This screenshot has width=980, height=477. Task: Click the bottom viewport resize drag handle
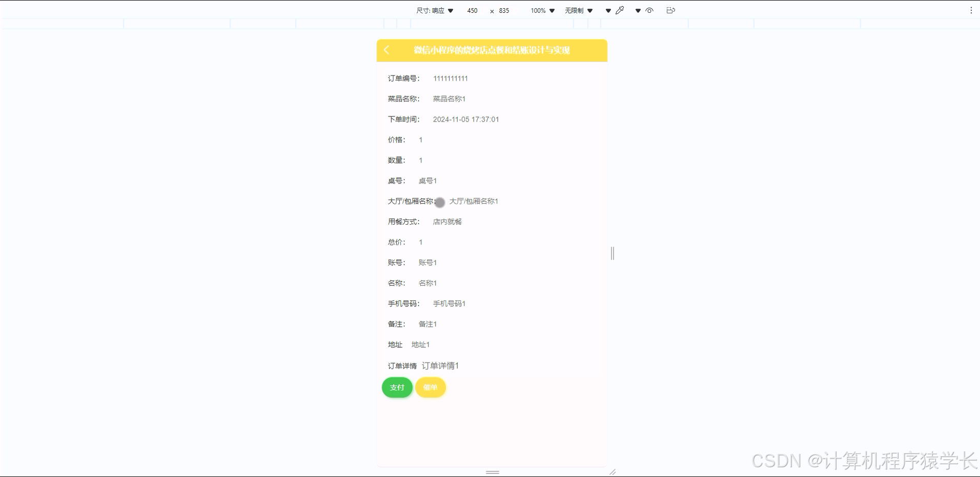click(x=492, y=472)
